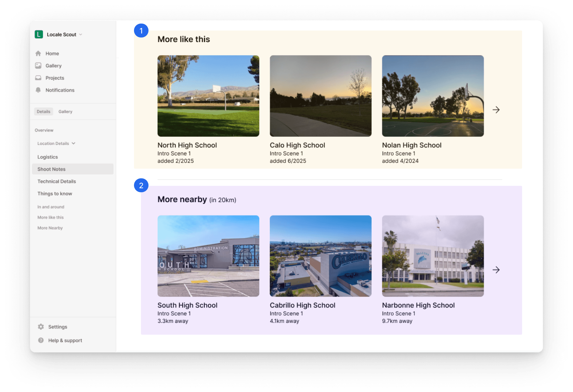Viewport: 573px width, 392px height.
Task: Click the green Locale Scout logo icon
Action: [39, 35]
